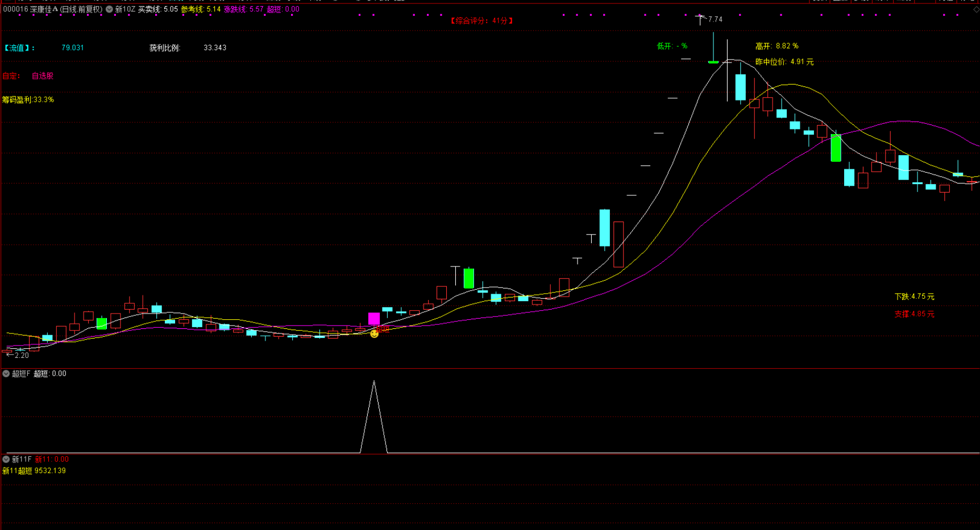The width and height of the screenshot is (980, 530).
Task: Click the 高开 8.82 % label
Action: point(776,46)
